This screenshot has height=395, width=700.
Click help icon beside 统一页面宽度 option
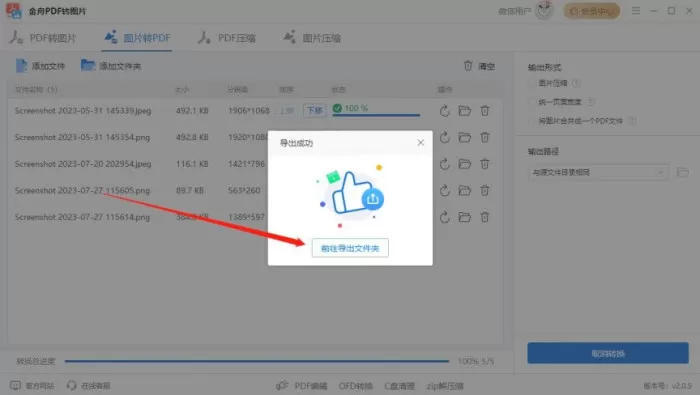[591, 102]
